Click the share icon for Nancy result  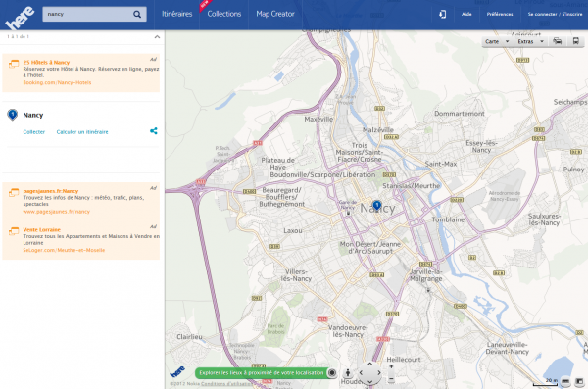[154, 131]
